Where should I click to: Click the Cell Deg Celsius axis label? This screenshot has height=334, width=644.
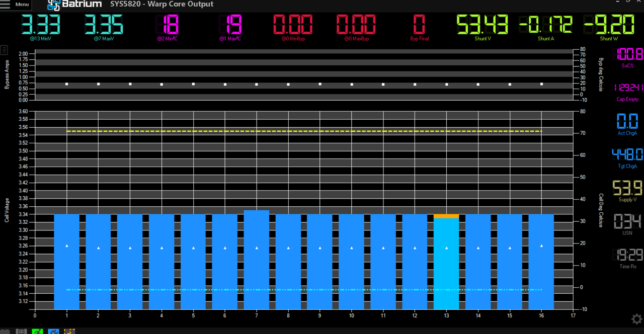click(x=600, y=210)
